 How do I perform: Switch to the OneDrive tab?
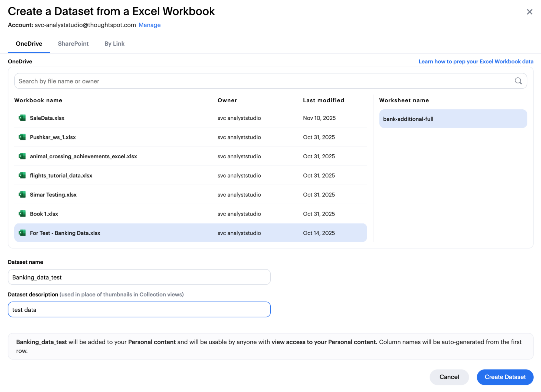(x=29, y=44)
